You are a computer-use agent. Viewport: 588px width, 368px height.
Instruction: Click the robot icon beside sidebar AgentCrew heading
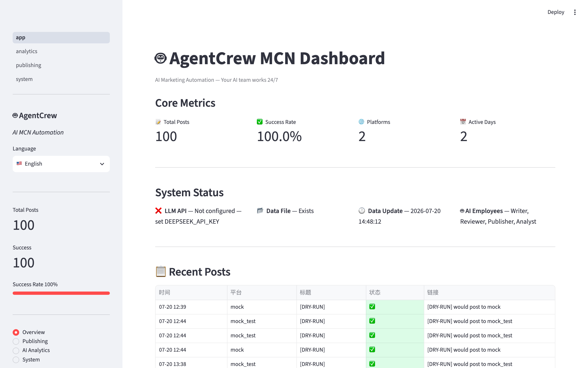click(x=15, y=115)
